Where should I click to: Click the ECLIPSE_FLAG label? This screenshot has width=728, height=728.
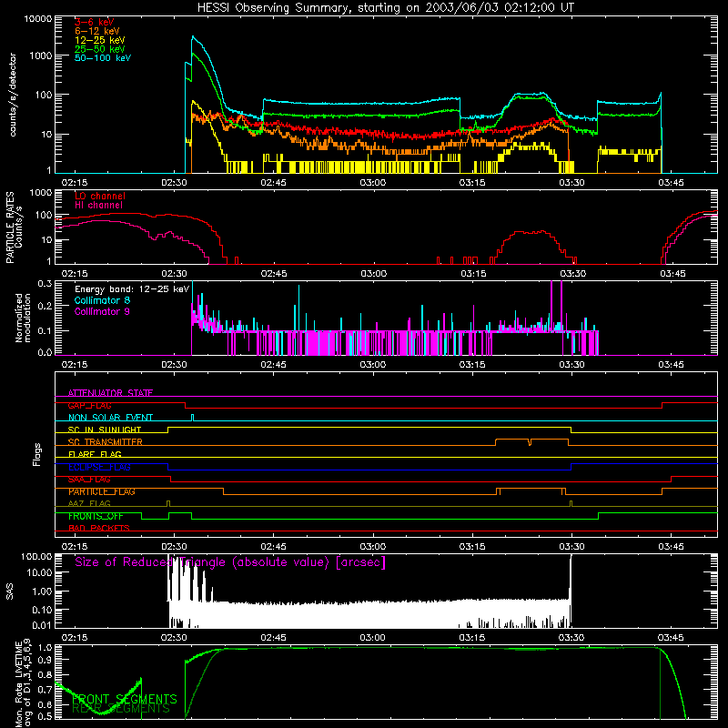pos(99,467)
